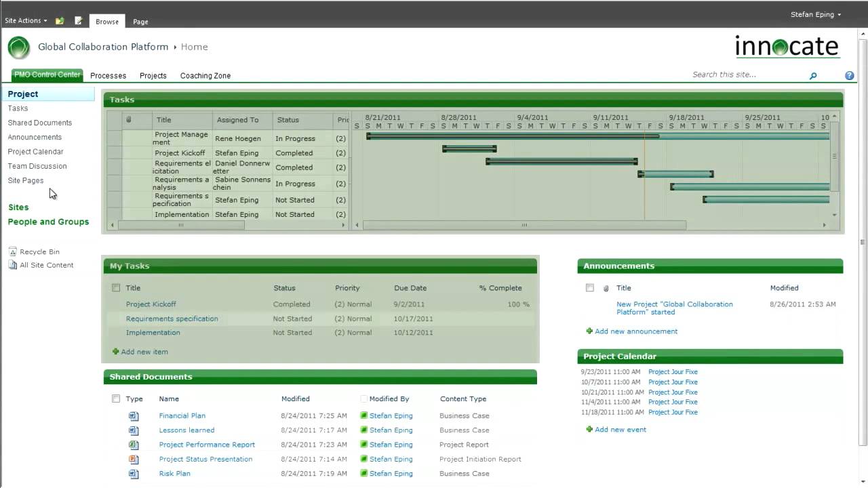Click the task grid horizontal scrollbar thumb

(x=181, y=225)
